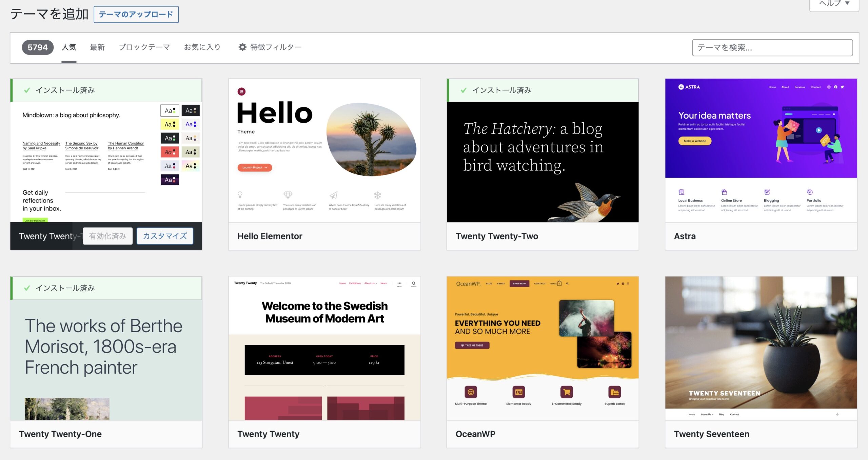The width and height of the screenshot is (868, 460).
Task: Click the 有効化済み button
Action: (x=107, y=236)
